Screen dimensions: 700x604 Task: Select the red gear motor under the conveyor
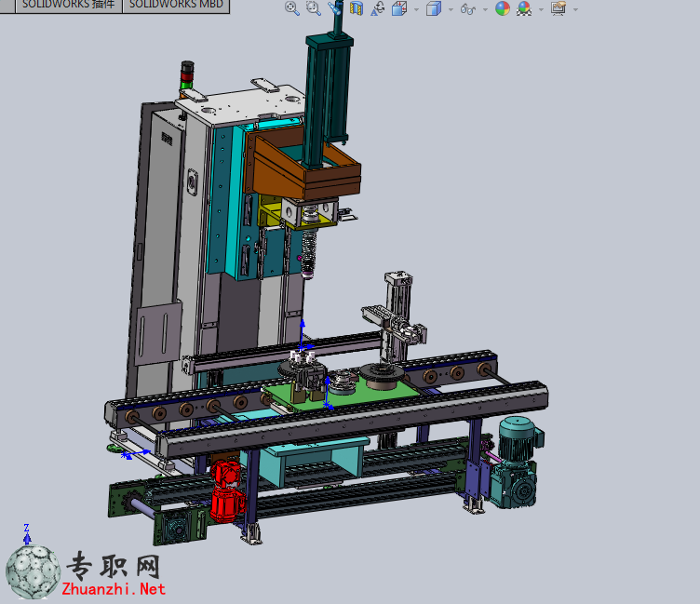[x=227, y=491]
